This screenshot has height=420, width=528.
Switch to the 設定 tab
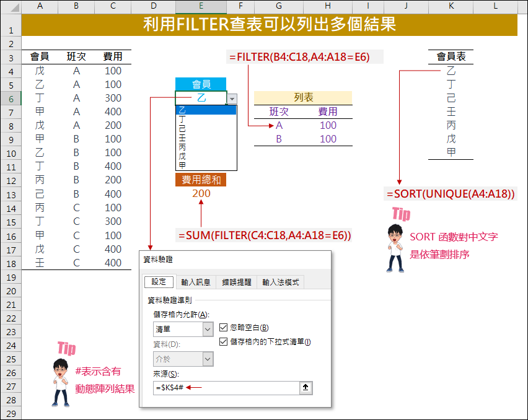click(159, 282)
